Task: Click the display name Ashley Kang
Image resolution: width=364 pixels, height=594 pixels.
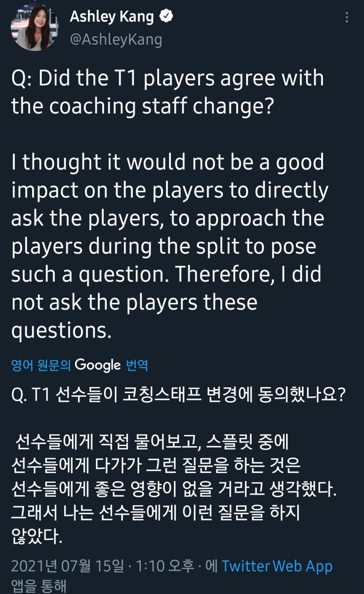Action: (111, 17)
